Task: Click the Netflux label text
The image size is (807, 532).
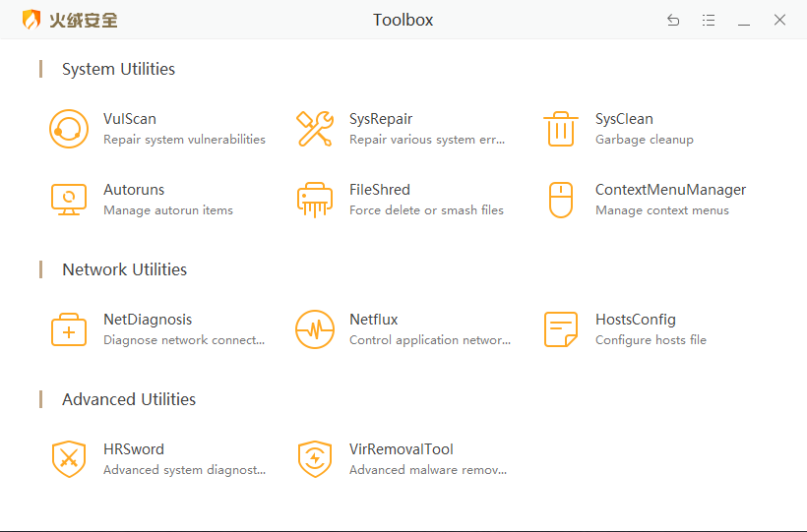Action: tap(373, 320)
